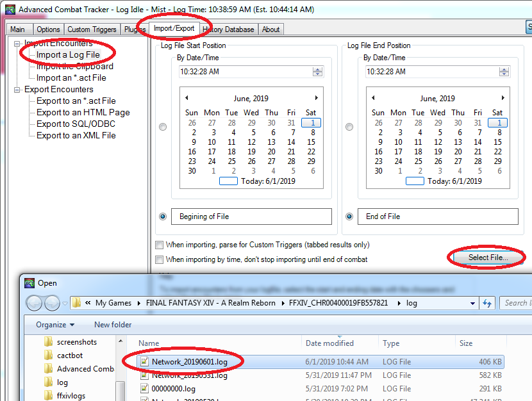Select start position By Date/Time radio
This screenshot has height=401, width=532.
163,127
